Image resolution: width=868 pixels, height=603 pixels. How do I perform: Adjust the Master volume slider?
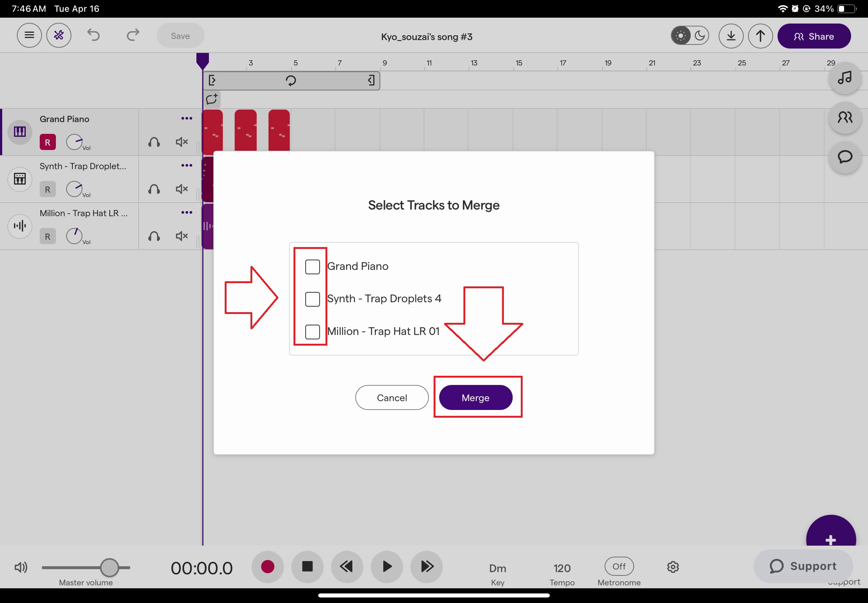pos(110,567)
